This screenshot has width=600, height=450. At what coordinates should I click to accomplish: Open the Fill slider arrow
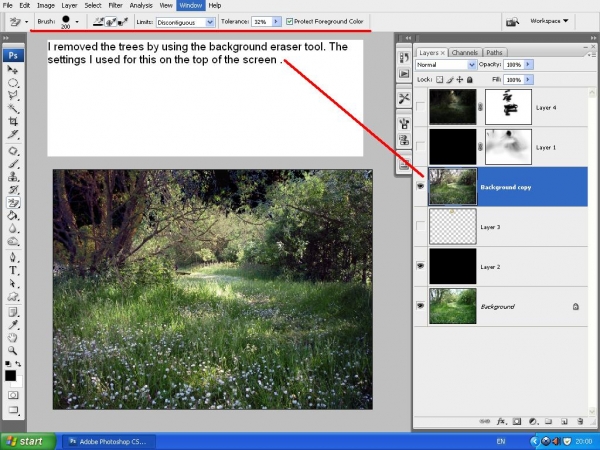pyautogui.click(x=528, y=80)
